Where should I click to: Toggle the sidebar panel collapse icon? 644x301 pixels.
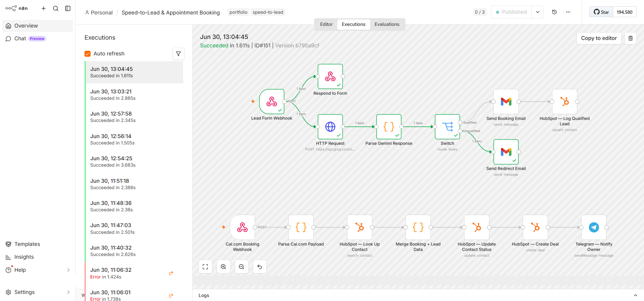coord(68,8)
